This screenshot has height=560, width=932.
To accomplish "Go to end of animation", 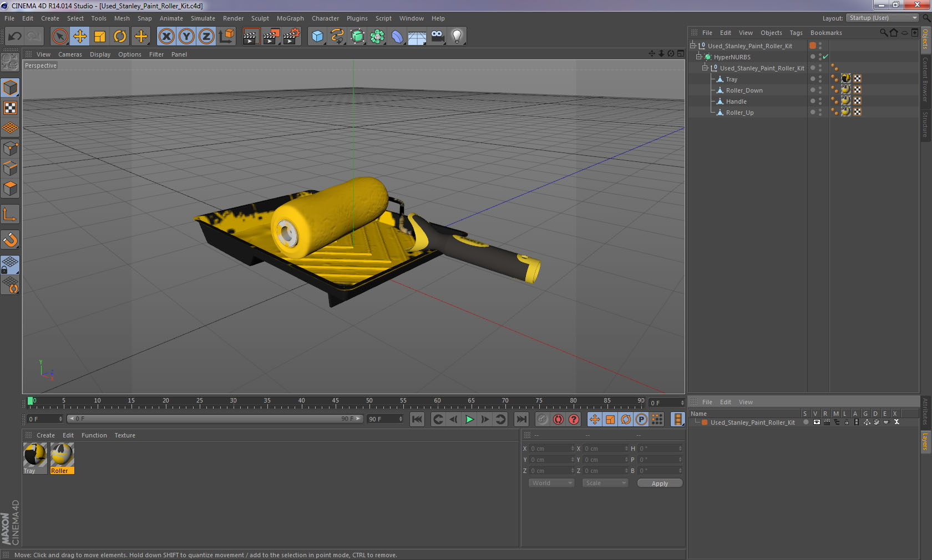I will pyautogui.click(x=521, y=420).
